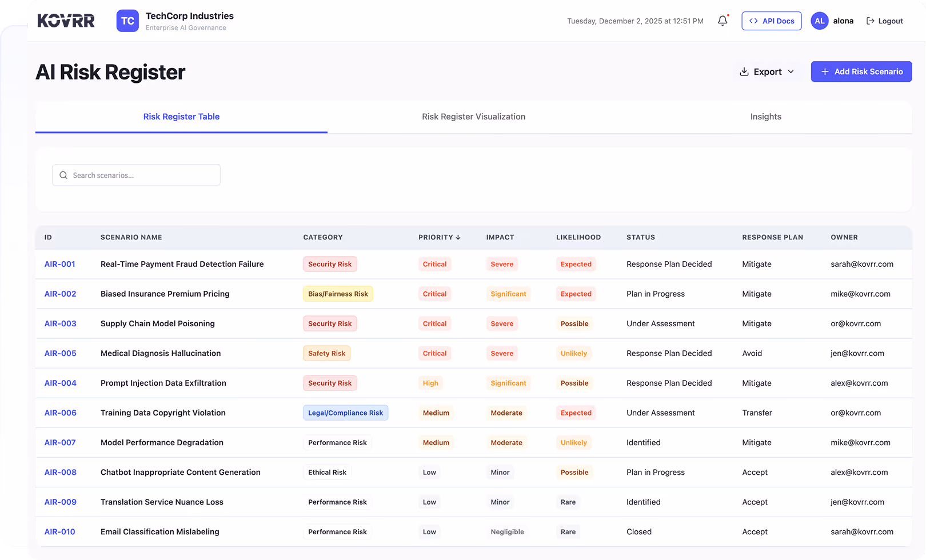Screen dimensions: 926x560
Task: Click the TC organization badge
Action: click(x=127, y=21)
